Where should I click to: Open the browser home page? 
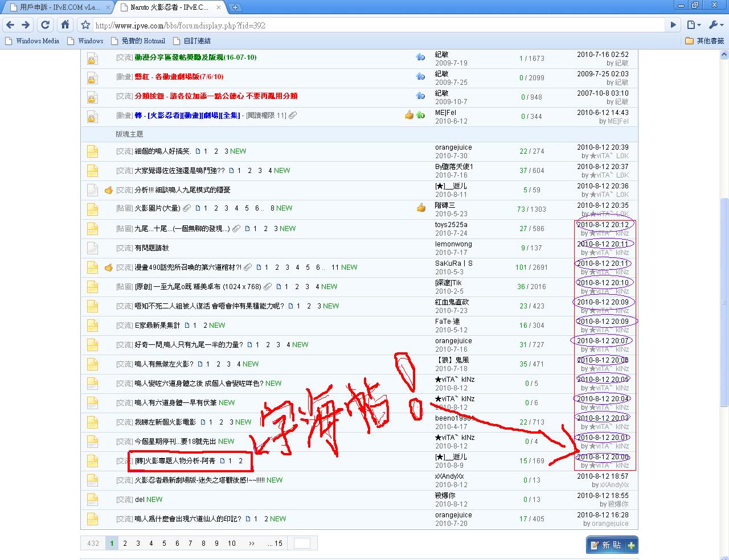click(x=65, y=25)
